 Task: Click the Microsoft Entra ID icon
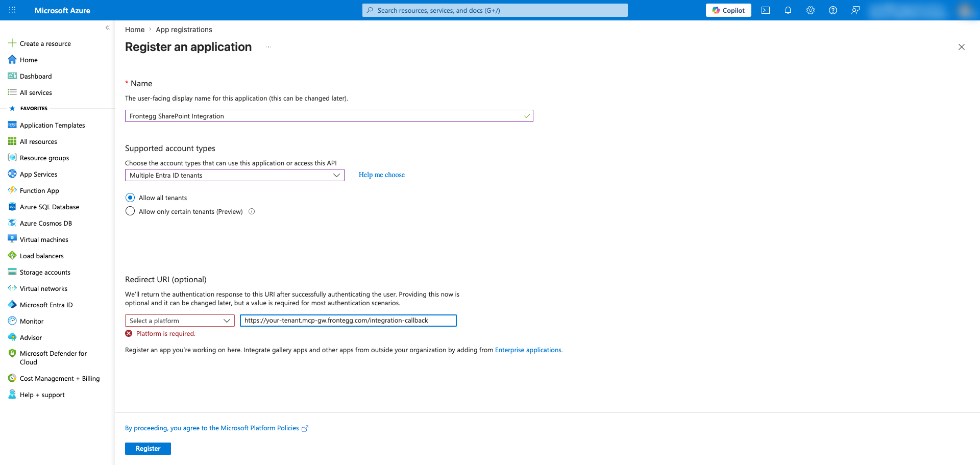click(x=12, y=305)
